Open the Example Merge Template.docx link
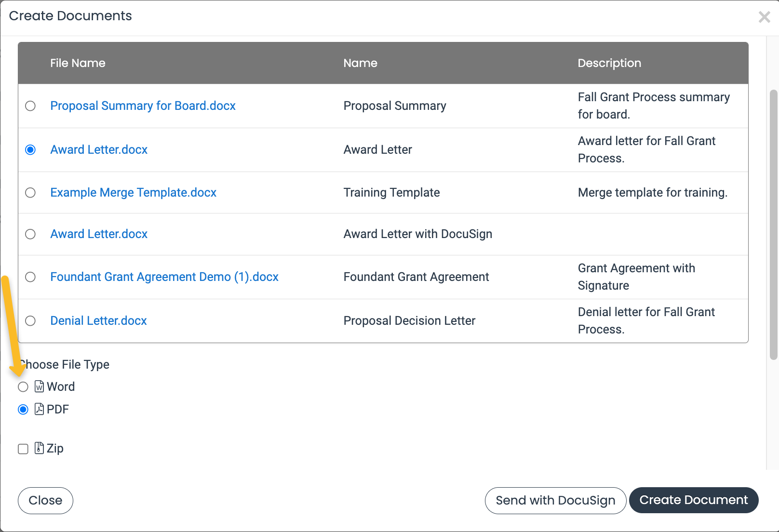The image size is (779, 532). pyautogui.click(x=133, y=193)
